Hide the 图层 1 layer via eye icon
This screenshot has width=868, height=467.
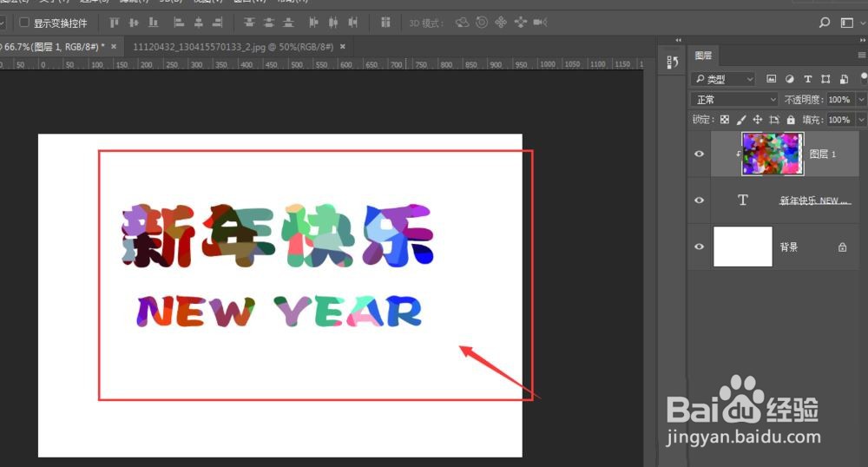click(699, 154)
